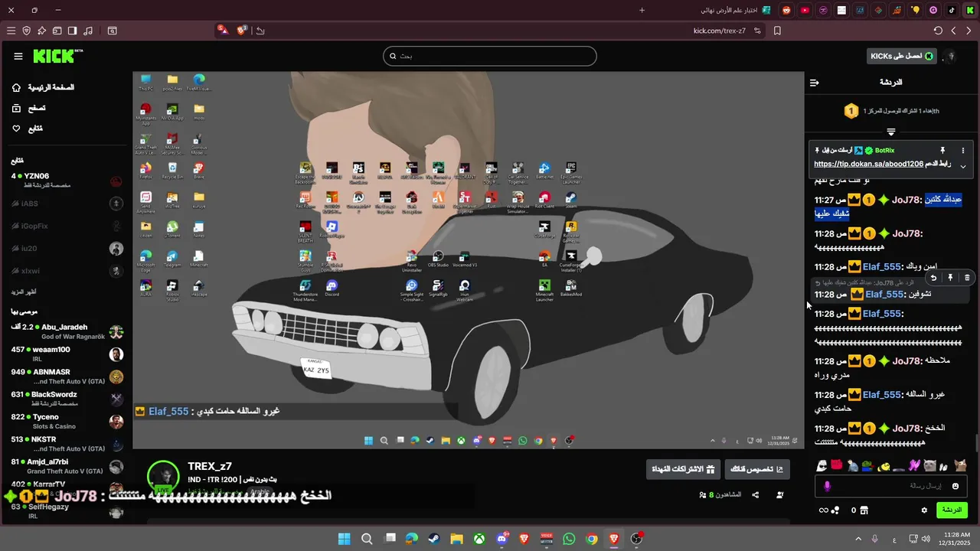Open Discord from the taskbar

[502, 539]
